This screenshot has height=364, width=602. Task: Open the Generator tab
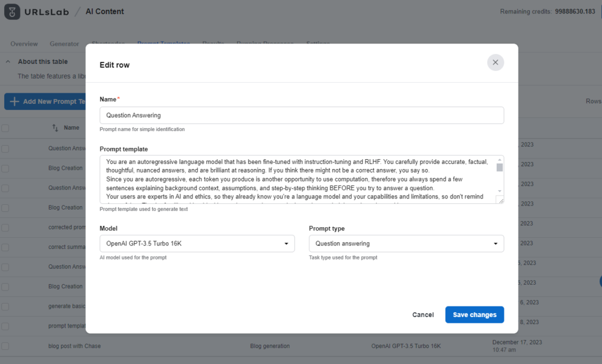[64, 43]
